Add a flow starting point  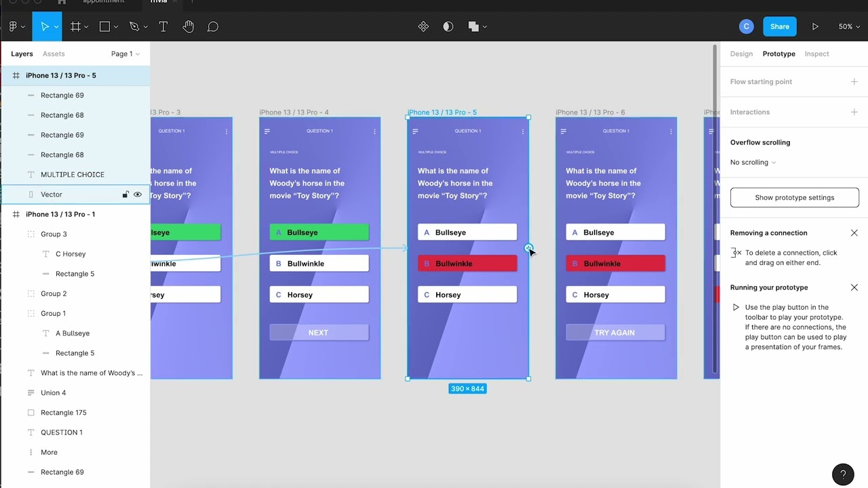tap(854, 81)
